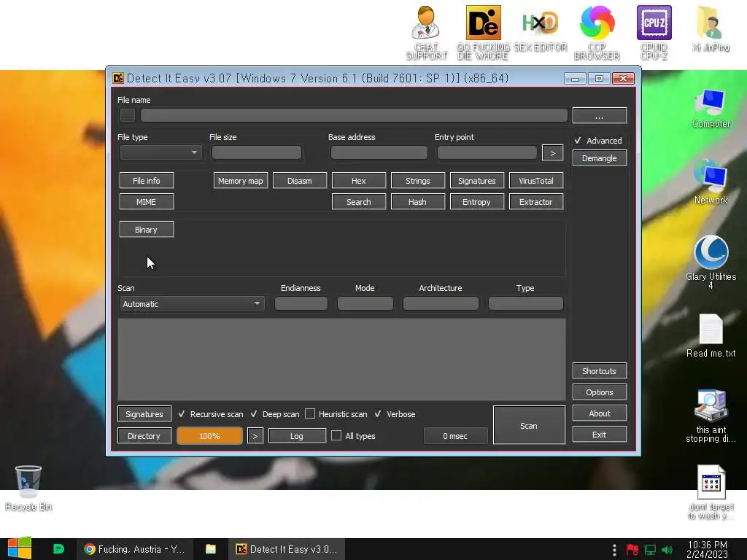747x560 pixels.
Task: Click the arrow button next to 100% progress
Action: [255, 436]
